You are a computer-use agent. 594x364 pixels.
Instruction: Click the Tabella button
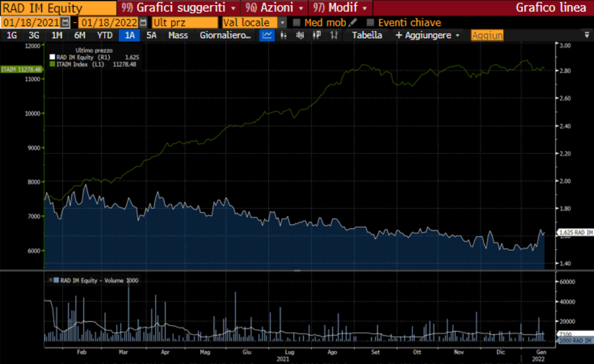pyautogui.click(x=366, y=35)
